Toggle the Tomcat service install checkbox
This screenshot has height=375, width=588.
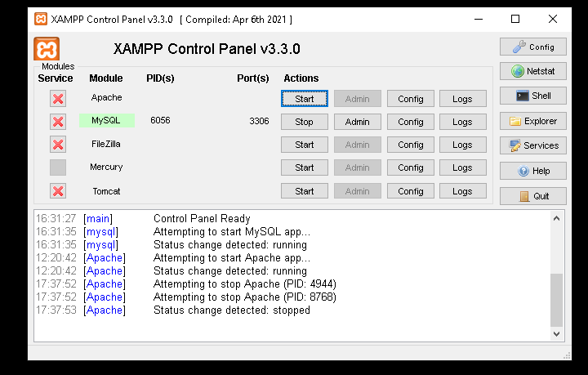(58, 191)
